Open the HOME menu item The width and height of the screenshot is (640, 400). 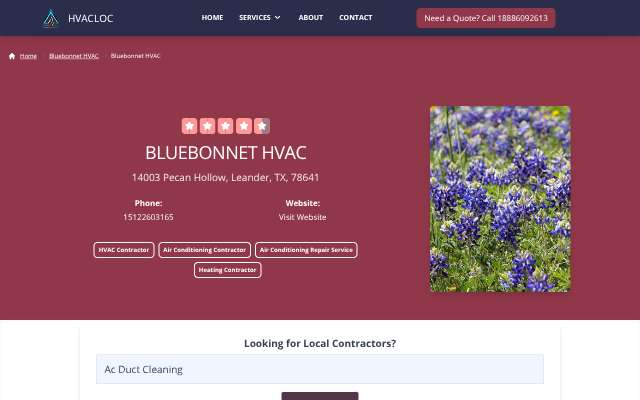(212, 18)
